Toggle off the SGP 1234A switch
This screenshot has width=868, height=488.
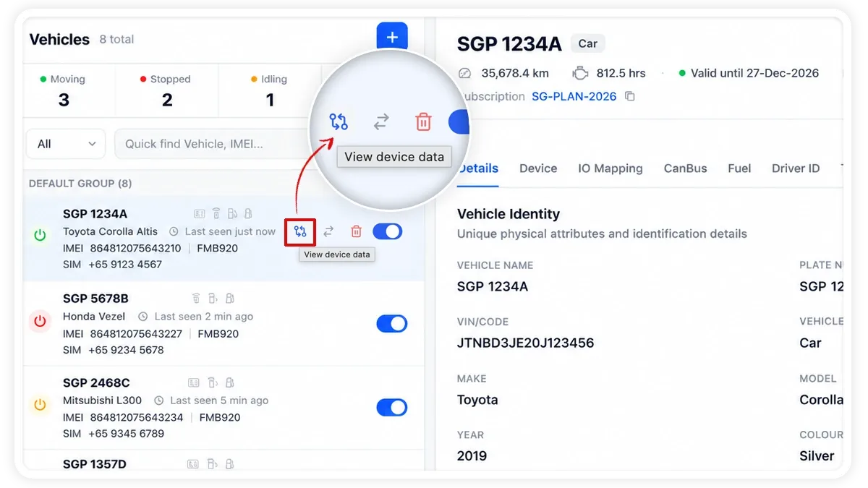388,231
